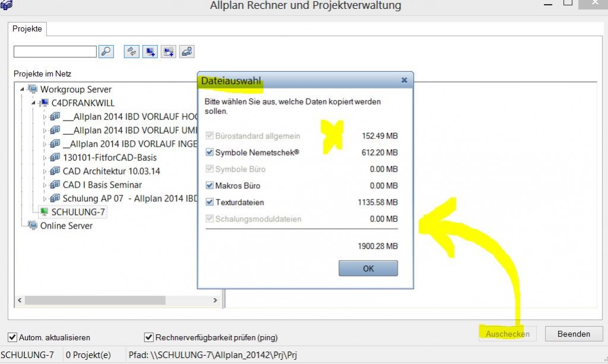Click the Beenden button
This screenshot has width=608, height=364.
click(x=573, y=334)
